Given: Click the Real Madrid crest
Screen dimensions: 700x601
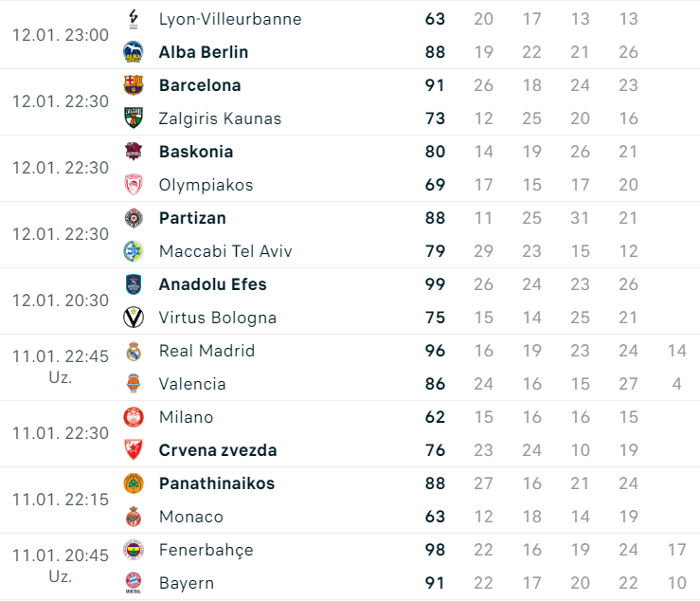Looking at the screenshot, I should (134, 351).
